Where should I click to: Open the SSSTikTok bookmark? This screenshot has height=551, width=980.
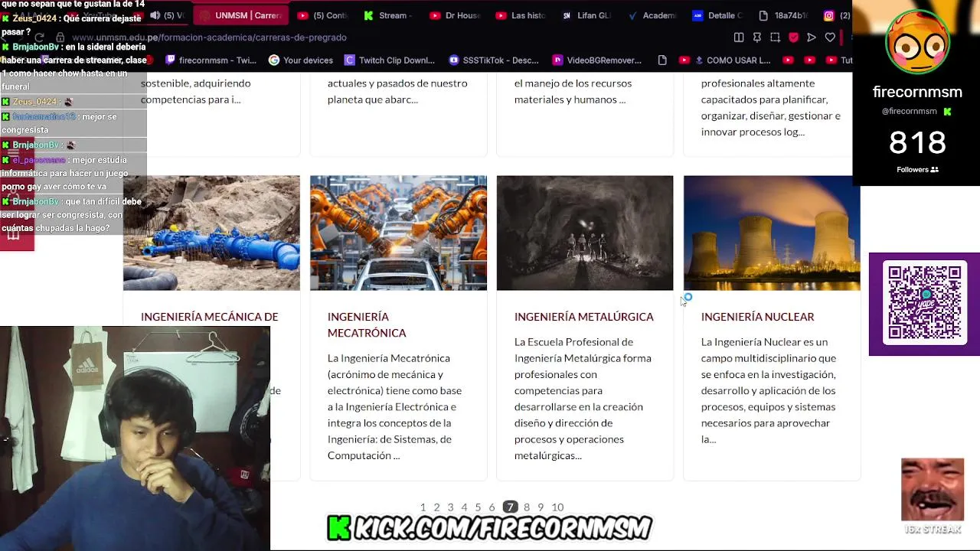(494, 60)
